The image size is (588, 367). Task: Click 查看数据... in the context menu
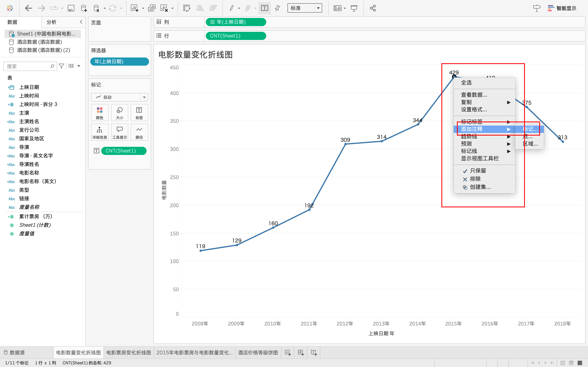[x=474, y=95]
